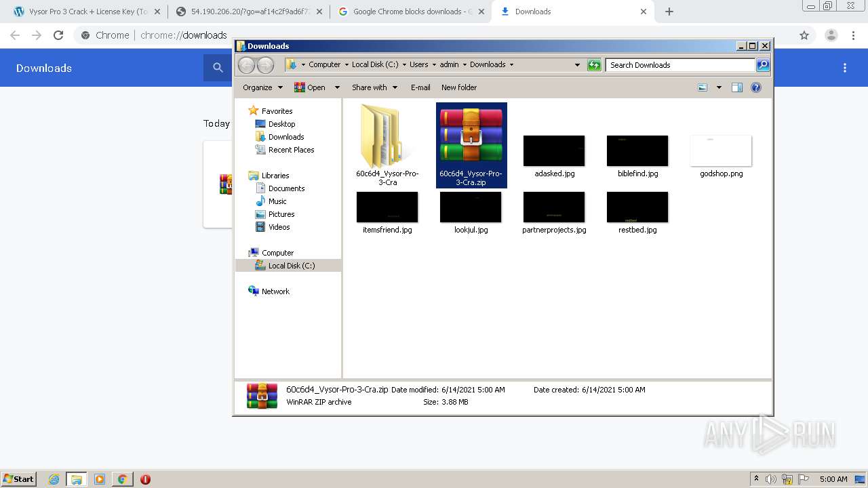Select lookjul.jpg file
This screenshot has width=868, height=488.
pyautogui.click(x=471, y=213)
